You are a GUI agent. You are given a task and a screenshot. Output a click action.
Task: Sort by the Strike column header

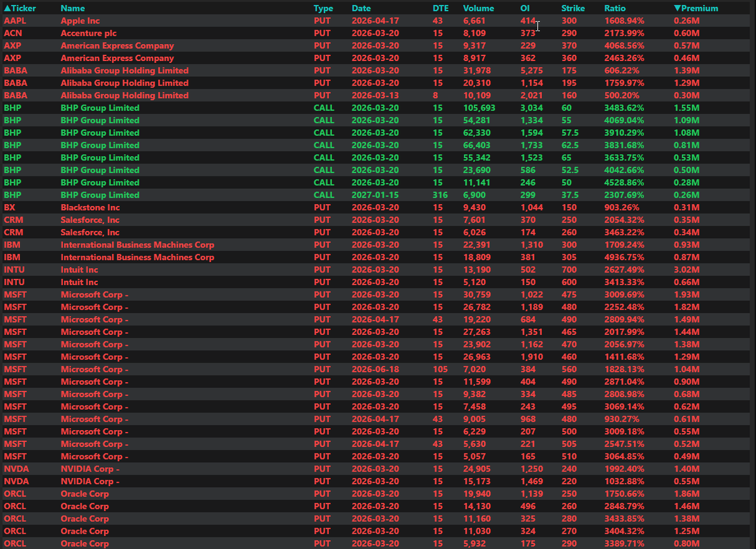573,8
